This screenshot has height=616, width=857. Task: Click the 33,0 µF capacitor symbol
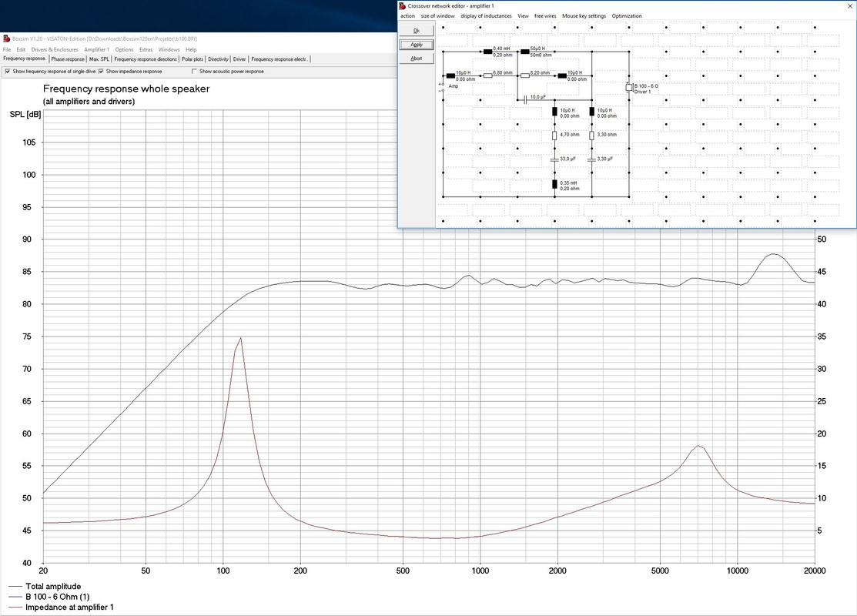click(x=554, y=159)
